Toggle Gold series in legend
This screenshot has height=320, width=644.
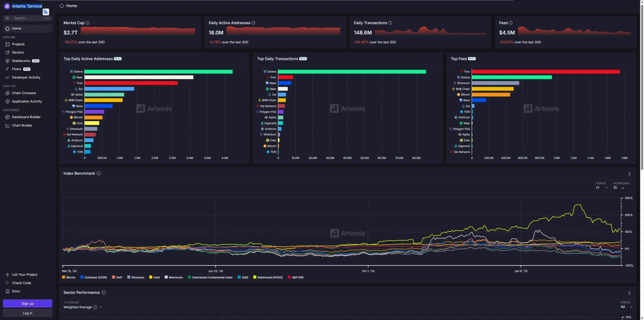(x=154, y=277)
